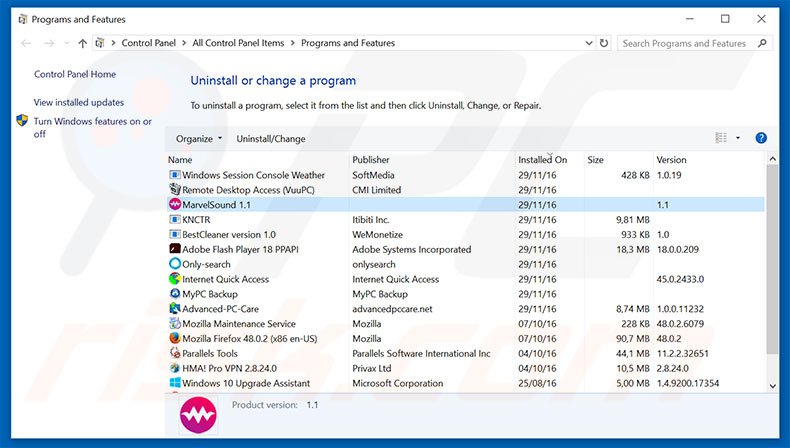
Task: Click the Adobe Systems Incorporated publisher cell
Action: 412,249
